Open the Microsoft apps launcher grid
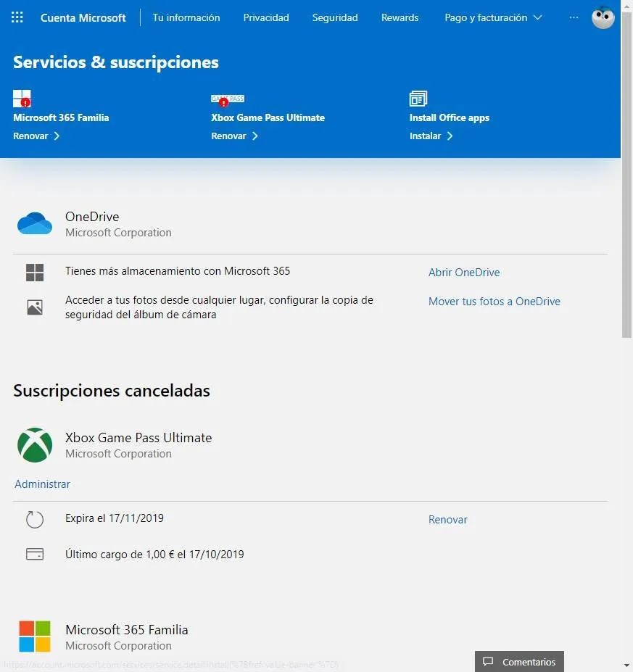Viewport: 633px width, 672px height. pyautogui.click(x=17, y=17)
